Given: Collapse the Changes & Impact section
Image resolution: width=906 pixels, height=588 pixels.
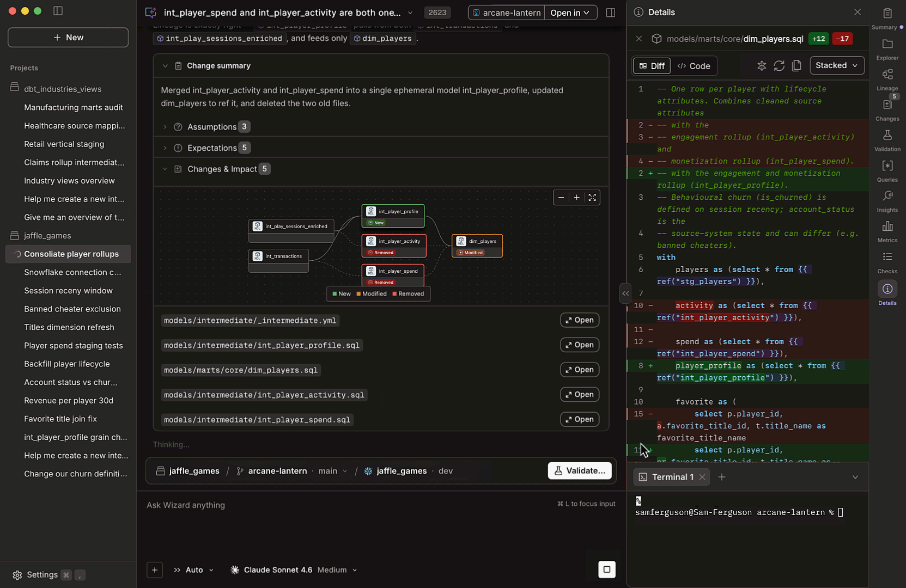Looking at the screenshot, I should click(x=165, y=169).
